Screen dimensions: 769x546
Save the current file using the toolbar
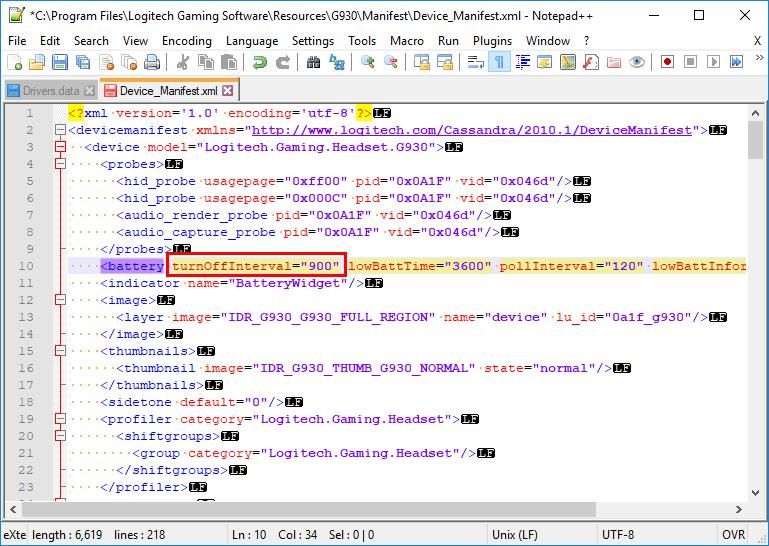(60, 62)
